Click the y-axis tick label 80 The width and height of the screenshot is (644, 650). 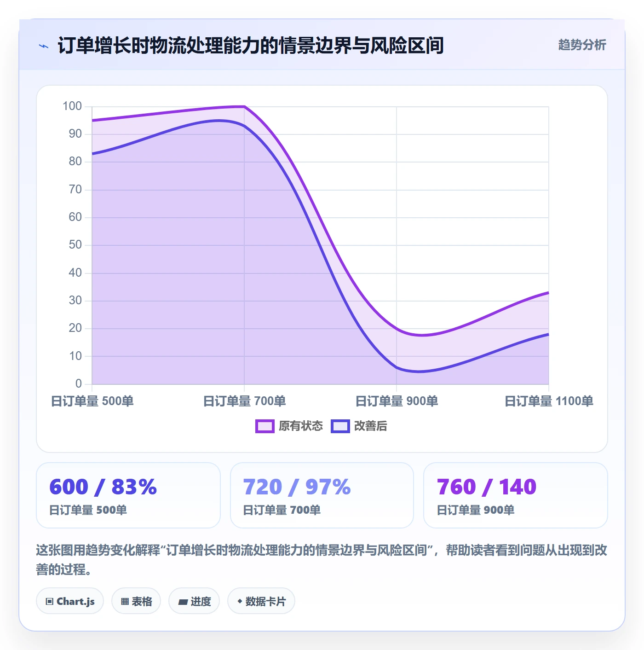pos(75,162)
